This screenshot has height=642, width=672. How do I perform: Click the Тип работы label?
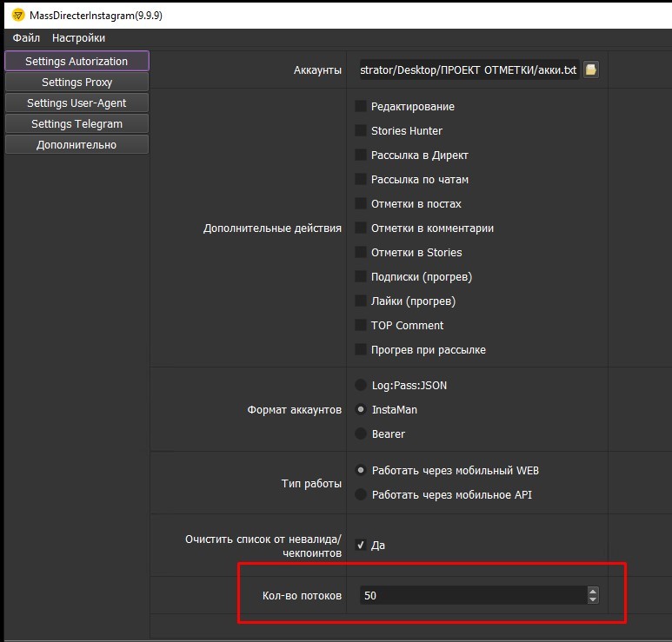point(311,484)
